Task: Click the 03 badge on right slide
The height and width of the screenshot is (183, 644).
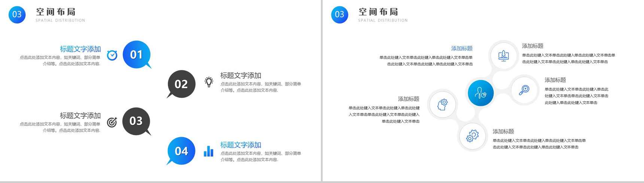Action: tap(340, 15)
